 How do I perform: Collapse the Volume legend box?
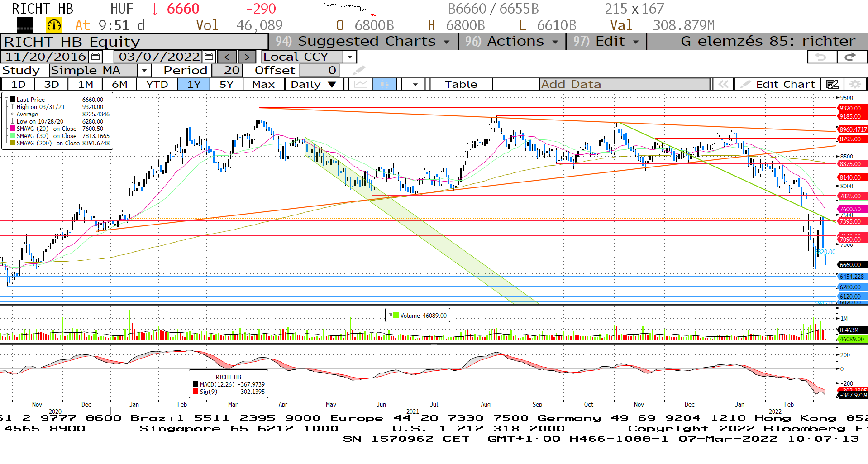point(390,315)
